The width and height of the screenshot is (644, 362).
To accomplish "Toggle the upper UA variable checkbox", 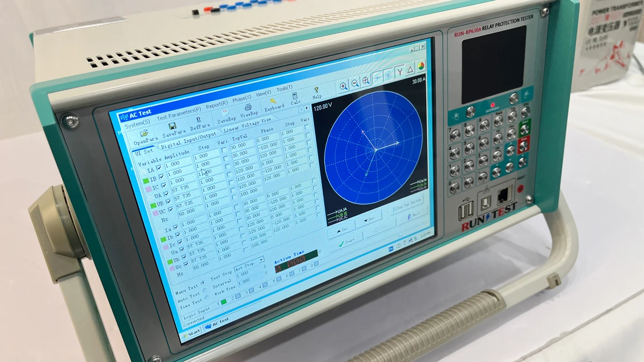I will tap(166, 194).
